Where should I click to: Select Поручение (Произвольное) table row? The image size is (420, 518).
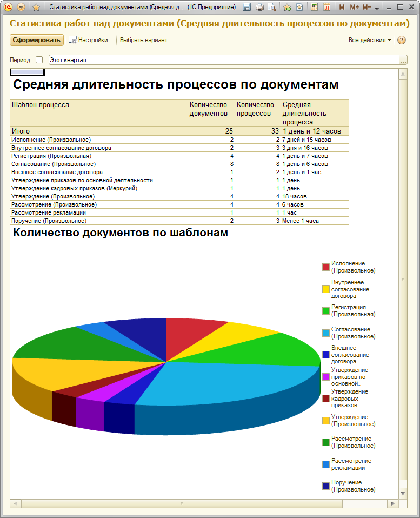(179, 221)
